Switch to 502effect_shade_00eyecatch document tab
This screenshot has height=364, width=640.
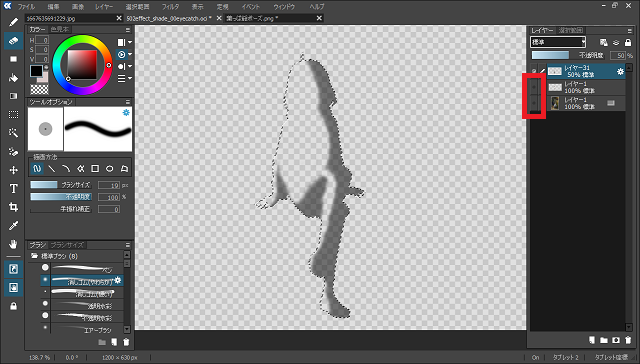tap(169, 18)
